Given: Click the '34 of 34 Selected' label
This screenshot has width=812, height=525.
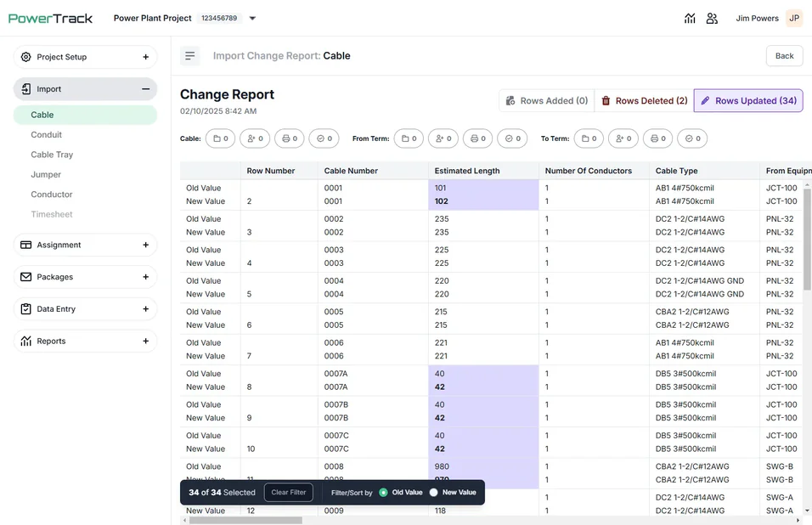Looking at the screenshot, I should pos(222,493).
